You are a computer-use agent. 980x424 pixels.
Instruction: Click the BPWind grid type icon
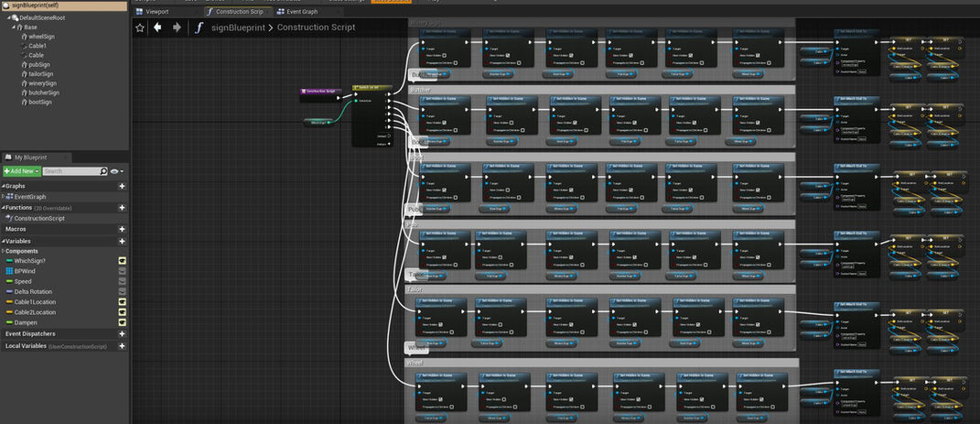coord(9,271)
